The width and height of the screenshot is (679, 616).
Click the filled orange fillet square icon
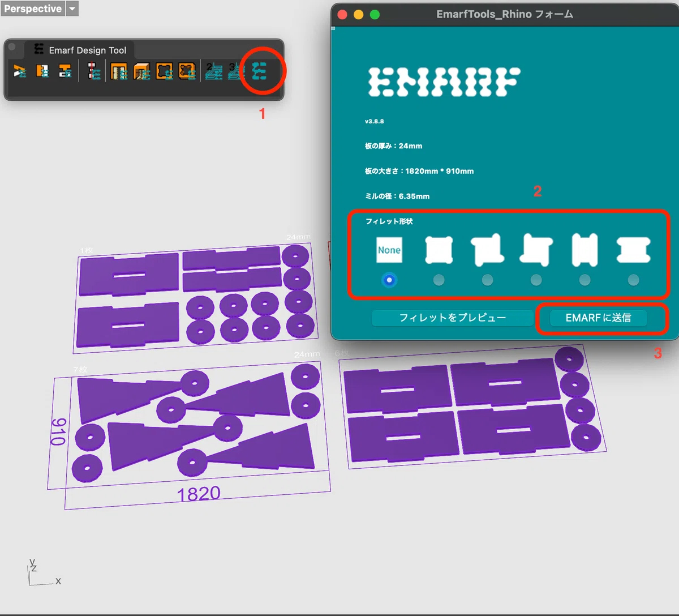(x=187, y=71)
